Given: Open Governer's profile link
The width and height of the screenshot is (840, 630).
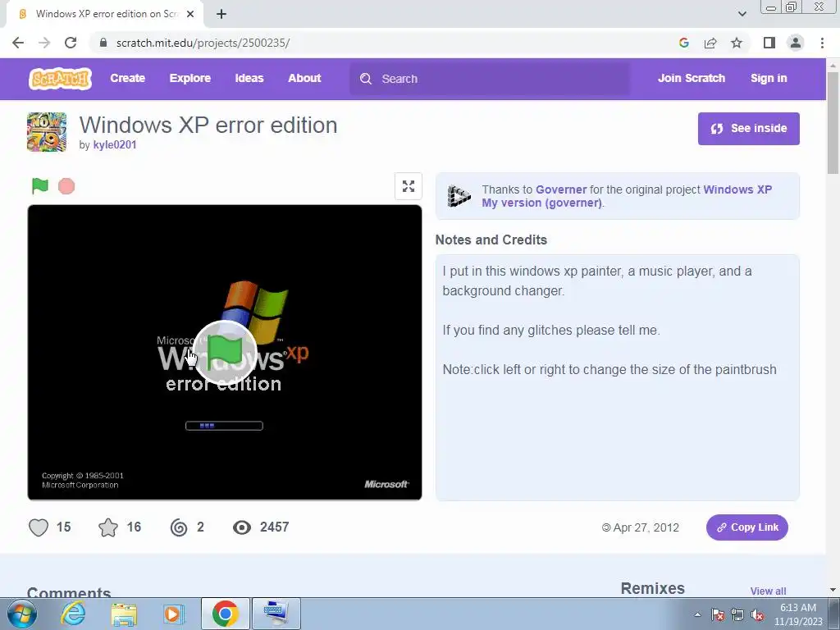Looking at the screenshot, I should coord(561,189).
